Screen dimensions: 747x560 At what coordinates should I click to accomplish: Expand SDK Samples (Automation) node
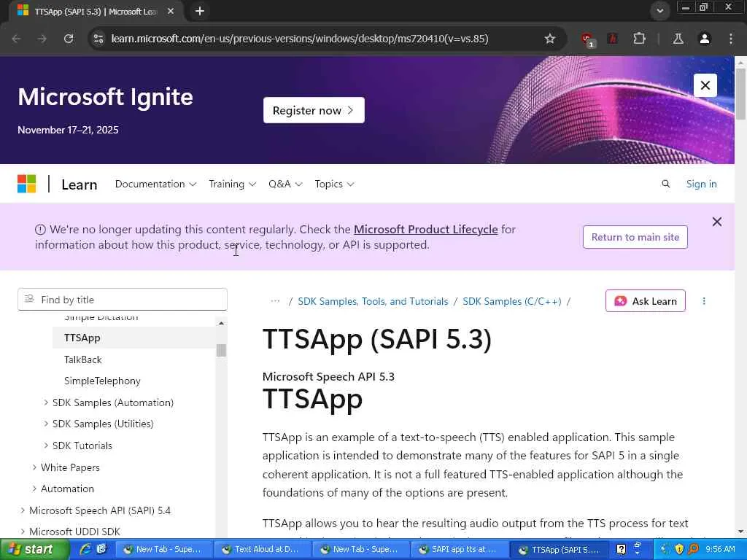(46, 402)
